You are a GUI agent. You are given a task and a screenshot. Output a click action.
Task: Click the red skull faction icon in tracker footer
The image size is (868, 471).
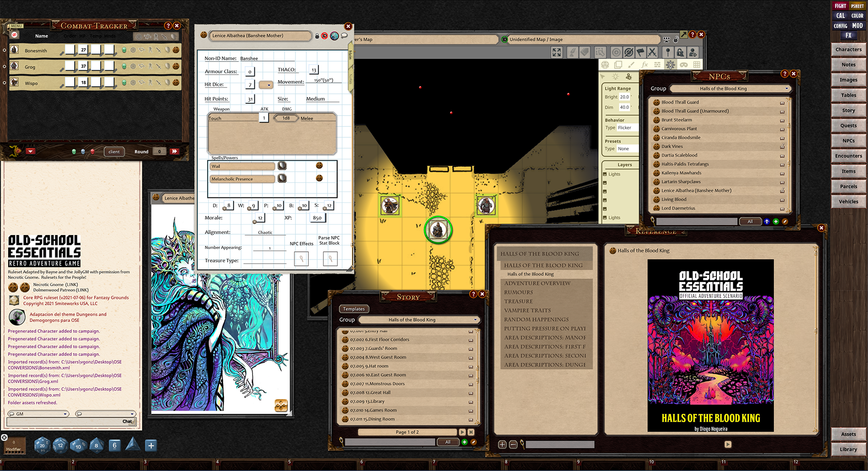coord(93,152)
